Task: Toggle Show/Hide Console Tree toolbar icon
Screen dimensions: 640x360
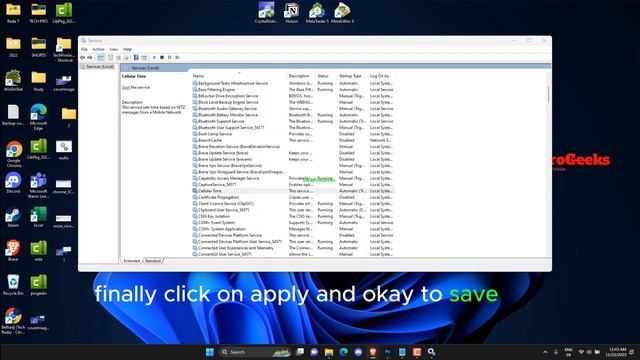Action: point(100,58)
